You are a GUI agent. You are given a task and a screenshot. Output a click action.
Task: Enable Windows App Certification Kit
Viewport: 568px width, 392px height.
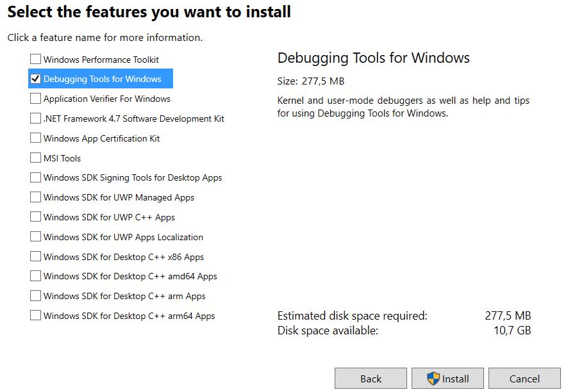click(x=35, y=138)
